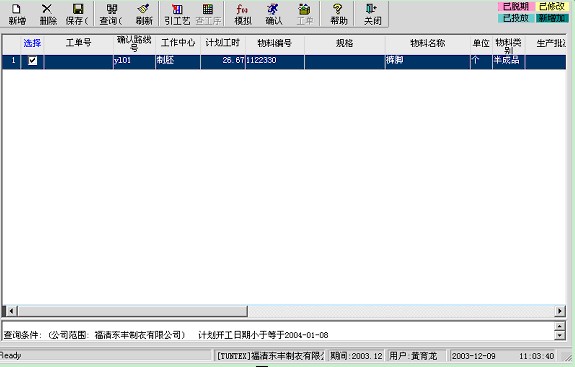Click the 生产批 column header
The image size is (575, 367).
coord(546,43)
